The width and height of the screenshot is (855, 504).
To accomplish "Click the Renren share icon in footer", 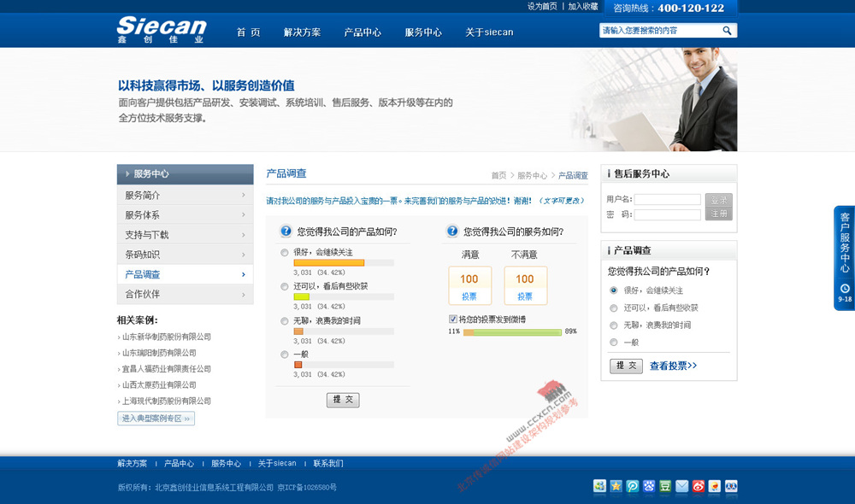I will coord(731,486).
